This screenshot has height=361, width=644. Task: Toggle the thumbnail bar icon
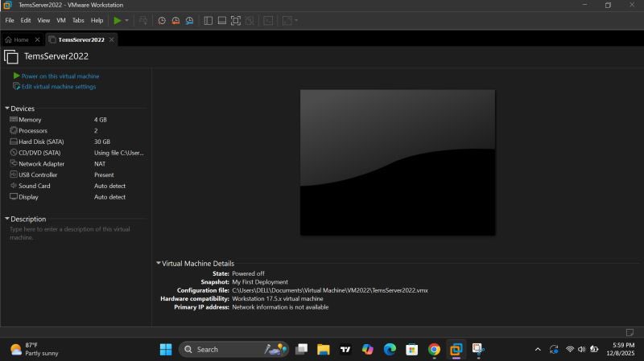pyautogui.click(x=222, y=21)
